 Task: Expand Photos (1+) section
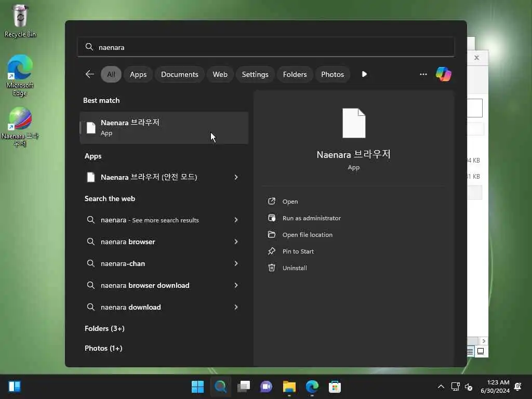(103, 348)
